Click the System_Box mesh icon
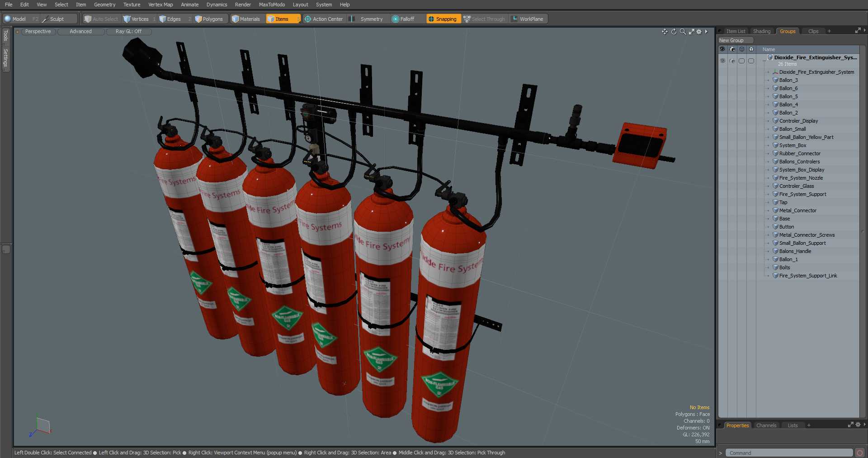 point(775,145)
